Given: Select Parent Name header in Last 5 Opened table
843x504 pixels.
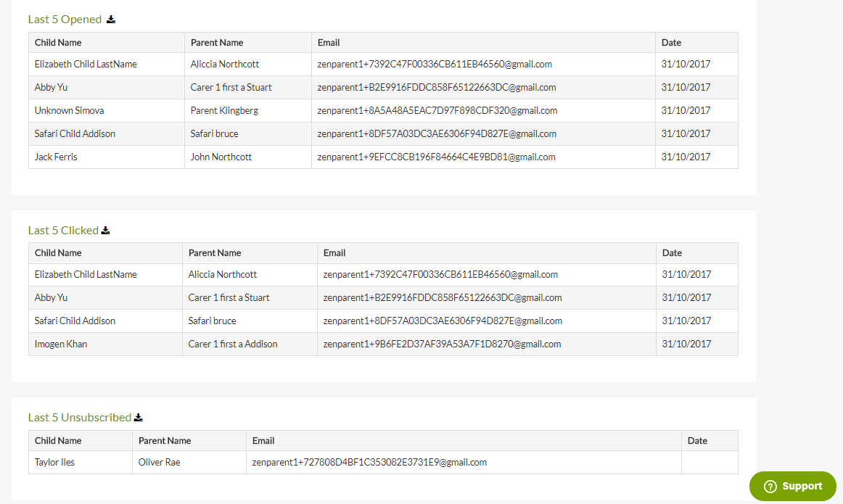Looking at the screenshot, I should pos(217,43).
